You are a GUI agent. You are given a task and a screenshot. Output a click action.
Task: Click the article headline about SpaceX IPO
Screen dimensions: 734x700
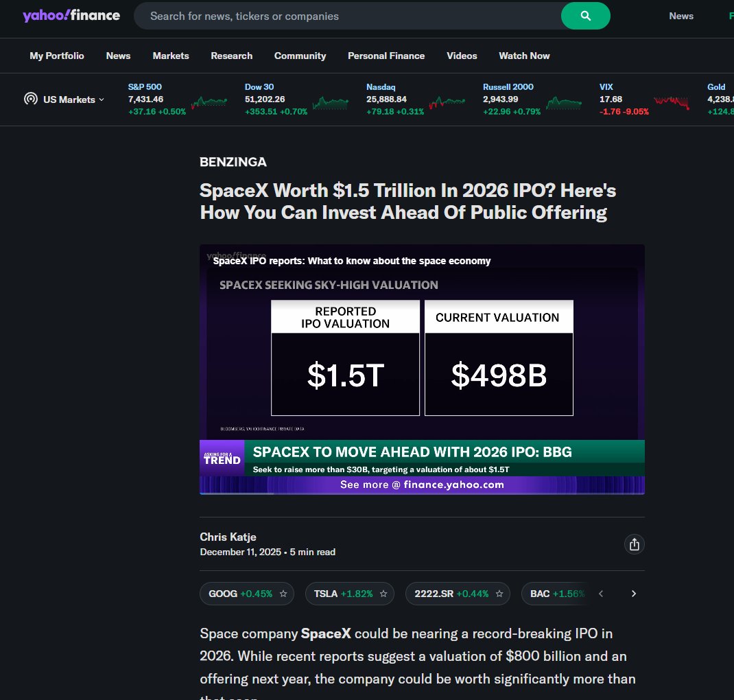(x=407, y=201)
